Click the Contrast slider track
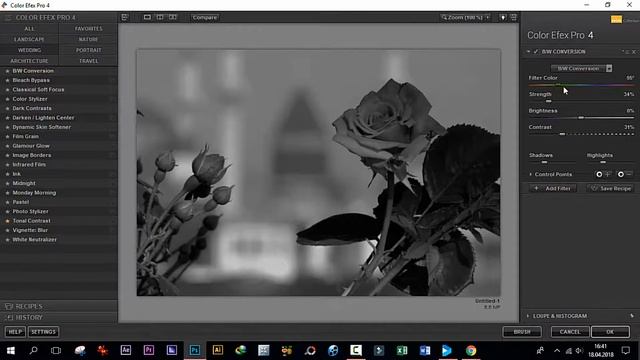The image size is (640, 360). tap(581, 134)
